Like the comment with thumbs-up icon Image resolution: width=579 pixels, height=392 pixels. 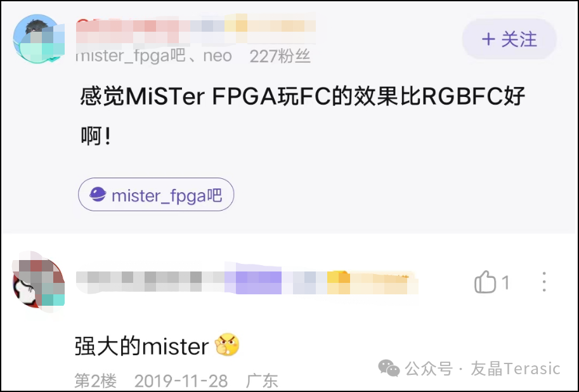coord(485,282)
